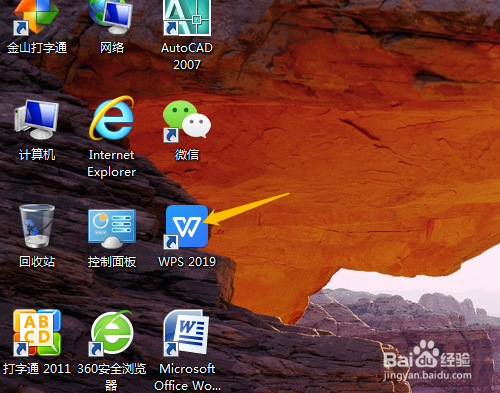Viewport: 500px width, 393px height.
Task: Click the 'Internet Explorer' label text
Action: click(112, 163)
